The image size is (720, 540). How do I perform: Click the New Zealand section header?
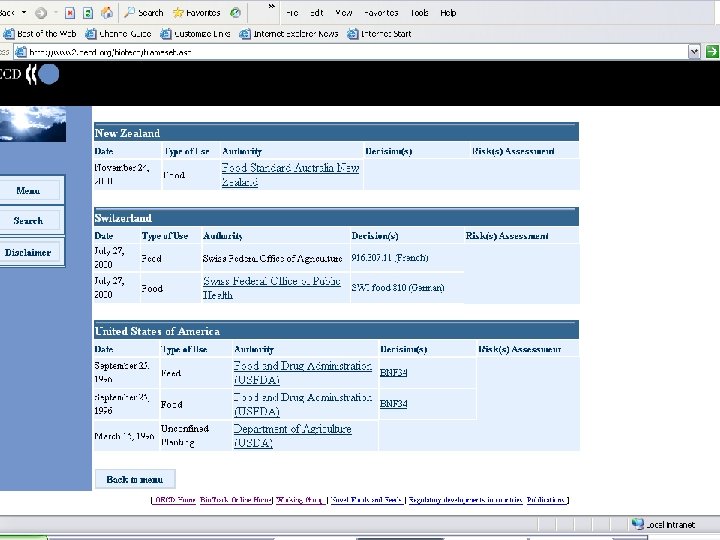(x=336, y=133)
